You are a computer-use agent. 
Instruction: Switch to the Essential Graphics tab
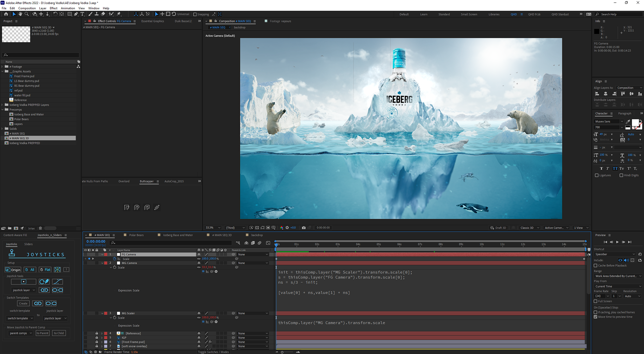click(153, 21)
